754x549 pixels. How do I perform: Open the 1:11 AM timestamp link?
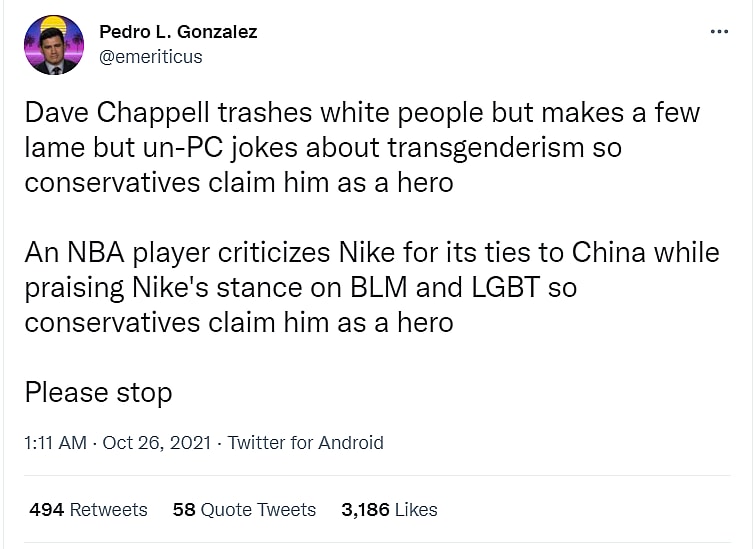tap(55, 442)
